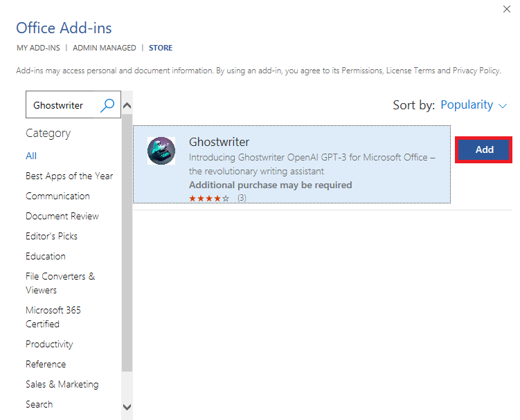Switch to the MY ADD-INS tab
Screen dimensions: 520x420
coord(38,48)
